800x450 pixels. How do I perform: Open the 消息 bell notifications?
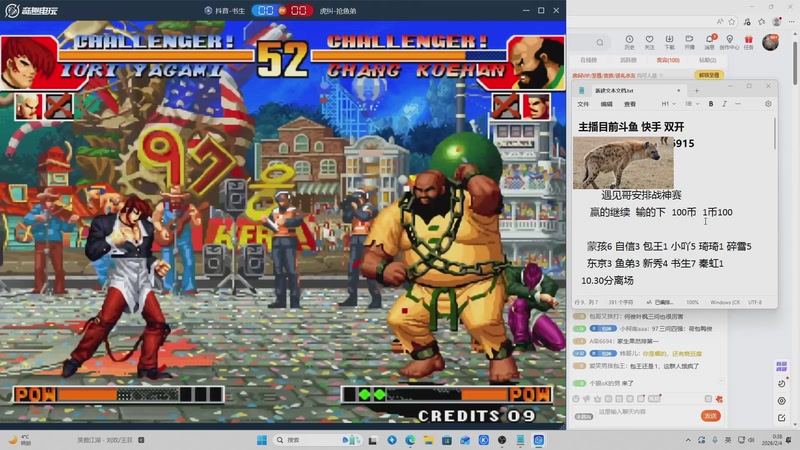pyautogui.click(x=710, y=42)
